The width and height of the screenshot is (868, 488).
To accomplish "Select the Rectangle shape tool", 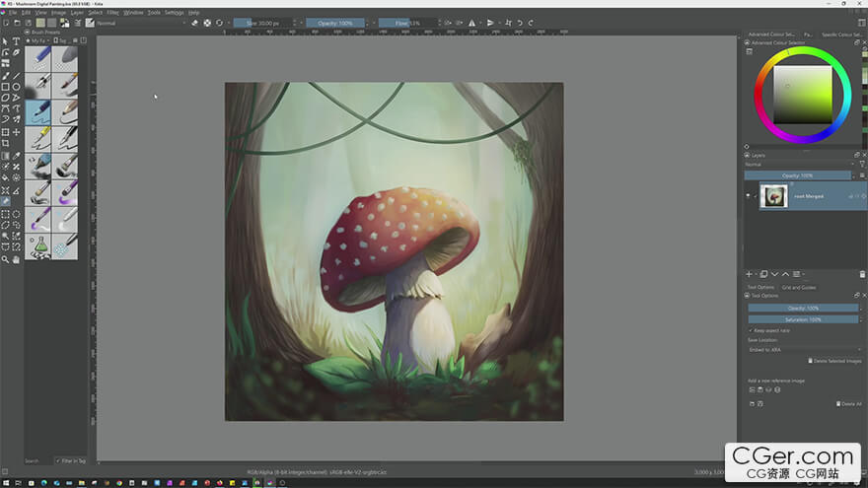I will (6, 87).
